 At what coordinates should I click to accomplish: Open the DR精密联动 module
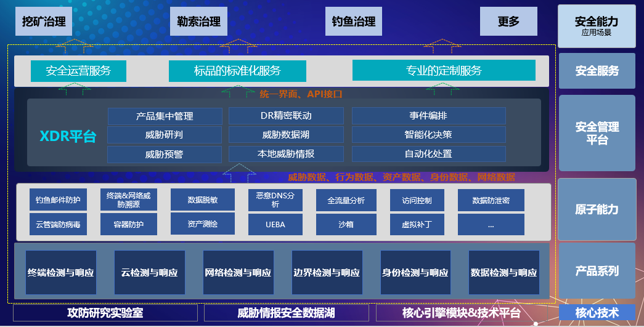286,116
